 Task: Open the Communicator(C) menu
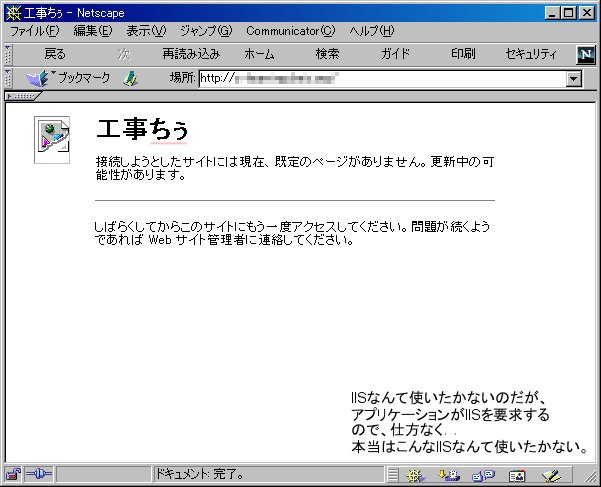(291, 31)
